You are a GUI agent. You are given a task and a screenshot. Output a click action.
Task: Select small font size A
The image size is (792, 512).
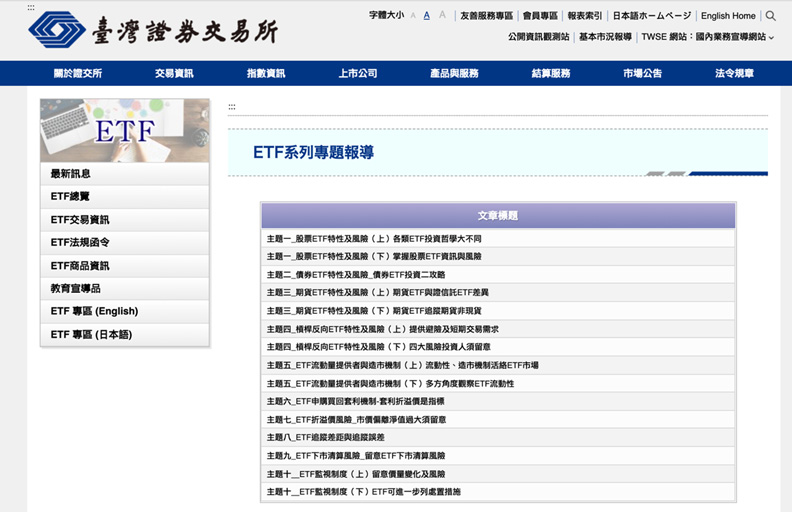click(x=413, y=16)
